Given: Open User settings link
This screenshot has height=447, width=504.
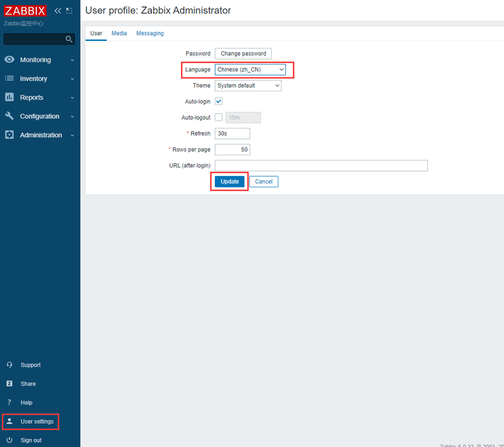Looking at the screenshot, I should 37,421.
